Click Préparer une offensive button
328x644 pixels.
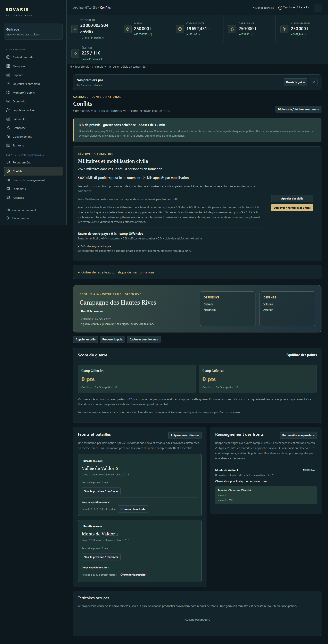(185, 435)
